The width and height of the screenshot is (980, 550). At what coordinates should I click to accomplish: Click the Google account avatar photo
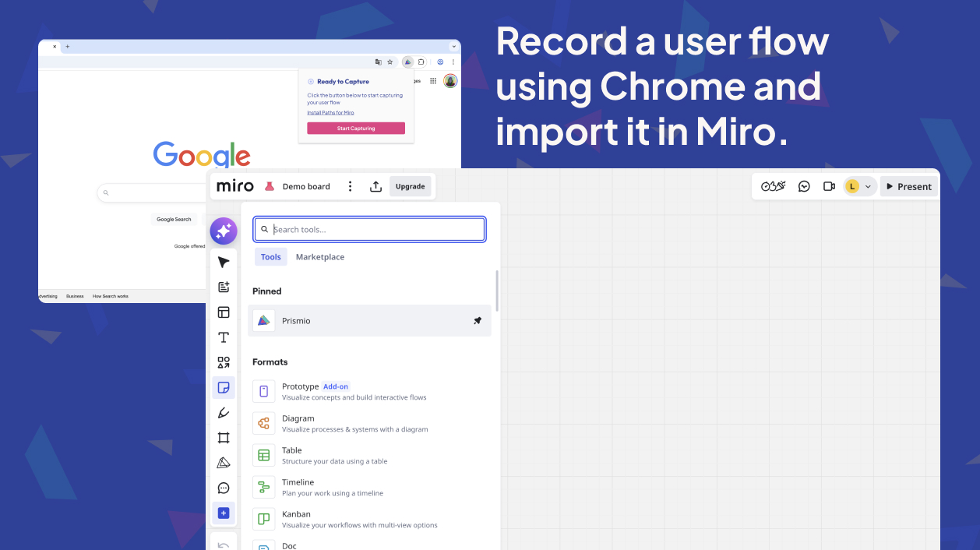click(x=450, y=80)
